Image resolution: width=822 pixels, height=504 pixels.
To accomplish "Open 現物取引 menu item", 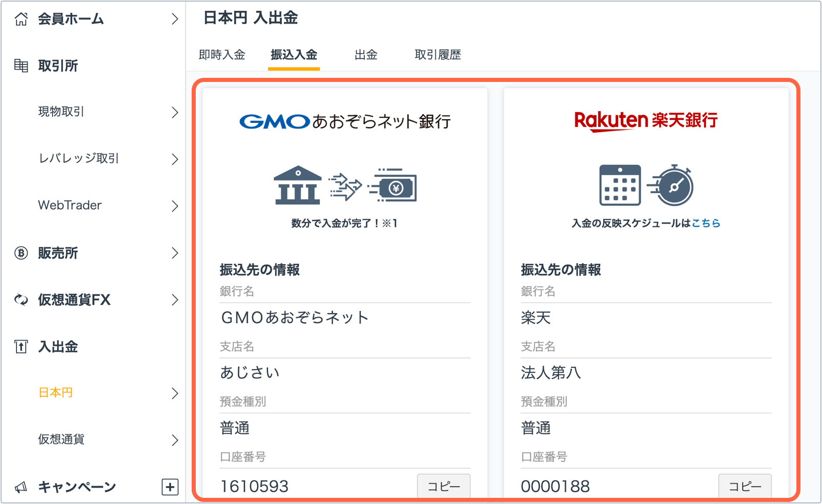I will (61, 112).
